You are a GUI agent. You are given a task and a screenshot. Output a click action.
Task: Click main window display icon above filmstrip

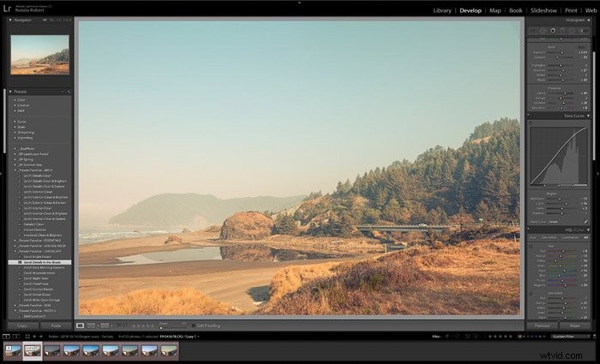pyautogui.click(x=6, y=337)
